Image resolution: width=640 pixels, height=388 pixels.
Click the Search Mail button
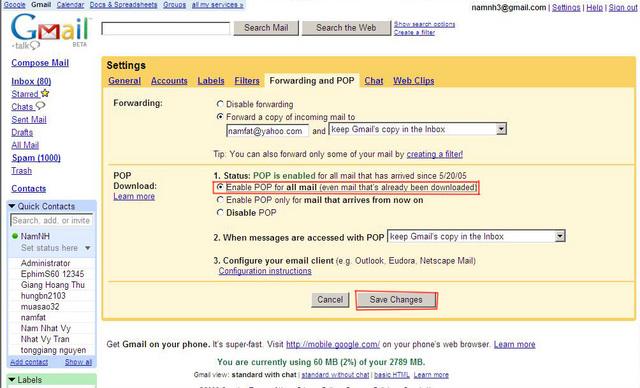(x=266, y=28)
